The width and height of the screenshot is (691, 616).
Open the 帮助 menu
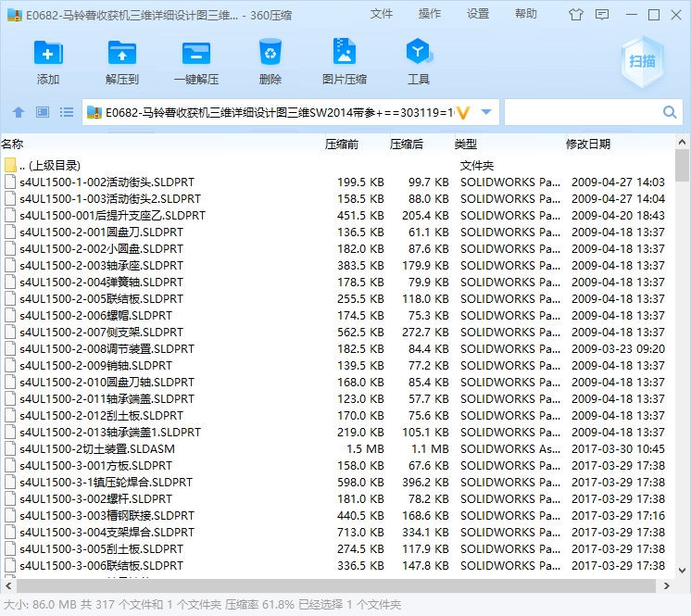[526, 14]
